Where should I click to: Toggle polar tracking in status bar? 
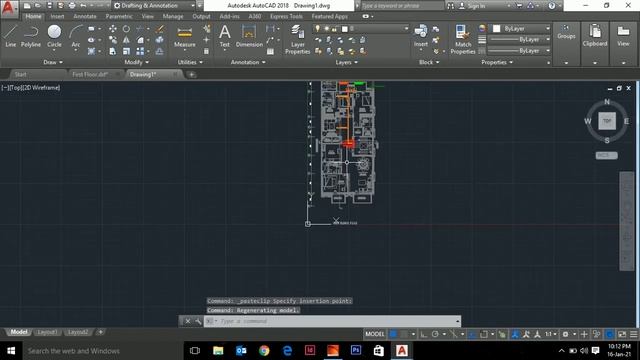[x=435, y=334]
